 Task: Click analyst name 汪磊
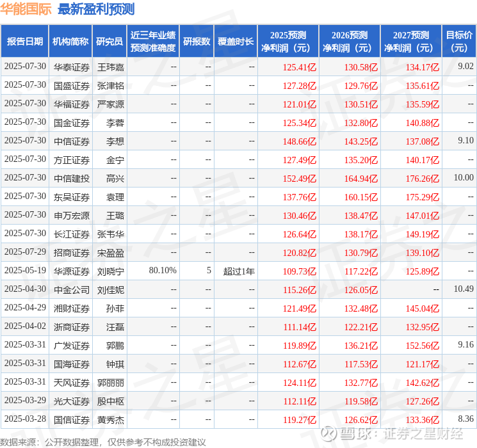(x=115, y=327)
